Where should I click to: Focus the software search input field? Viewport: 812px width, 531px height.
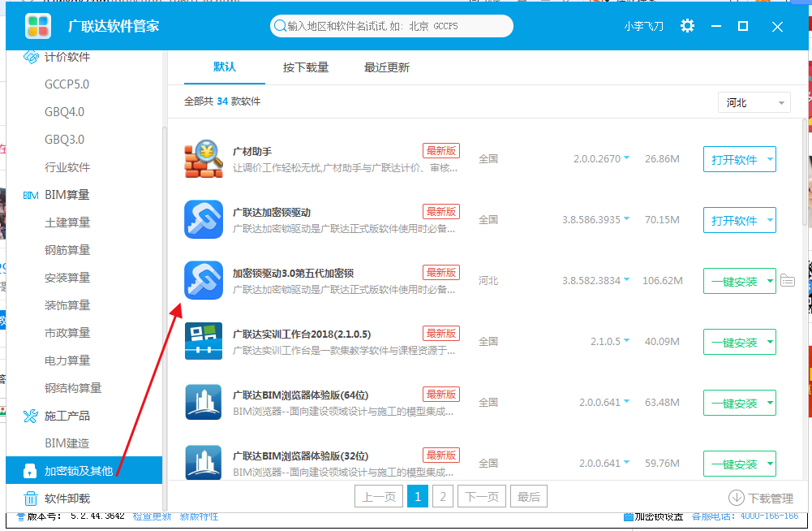(392, 26)
